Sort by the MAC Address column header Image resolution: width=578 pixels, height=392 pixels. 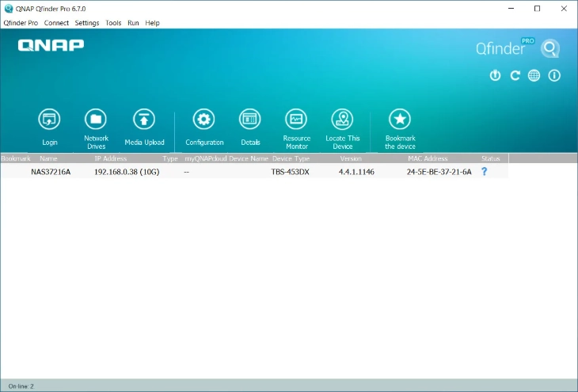[428, 158]
